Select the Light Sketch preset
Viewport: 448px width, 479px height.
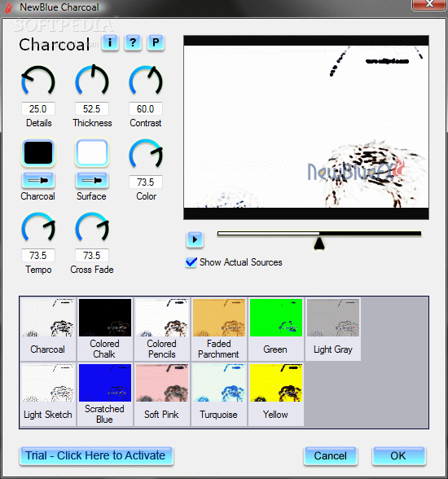(48, 394)
